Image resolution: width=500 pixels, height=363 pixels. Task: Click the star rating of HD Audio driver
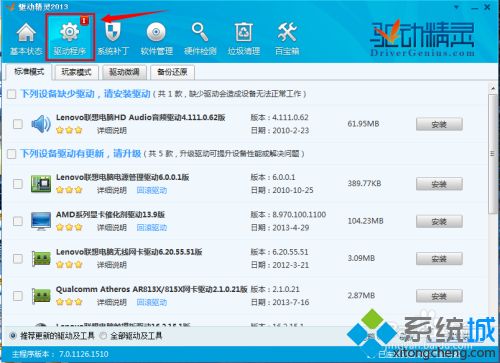point(69,130)
